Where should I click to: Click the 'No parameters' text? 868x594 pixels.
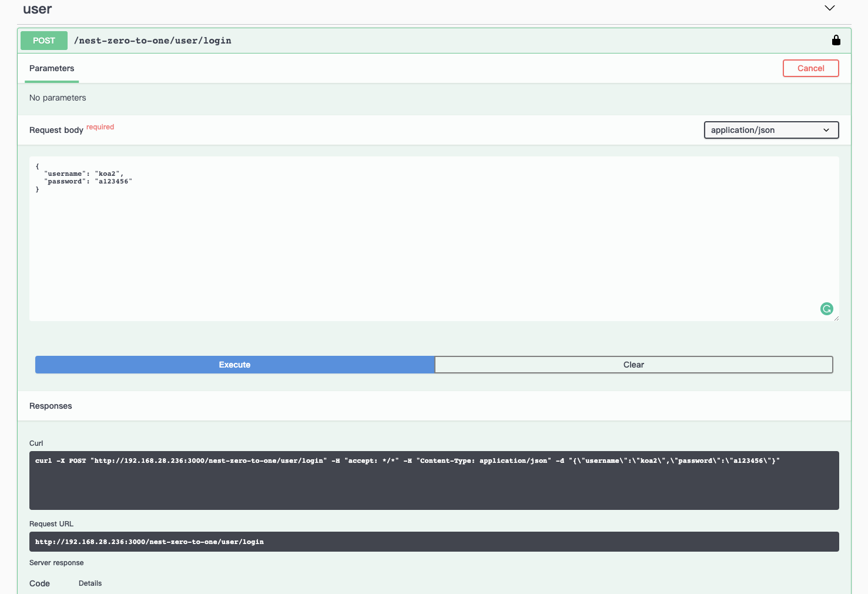click(x=58, y=98)
